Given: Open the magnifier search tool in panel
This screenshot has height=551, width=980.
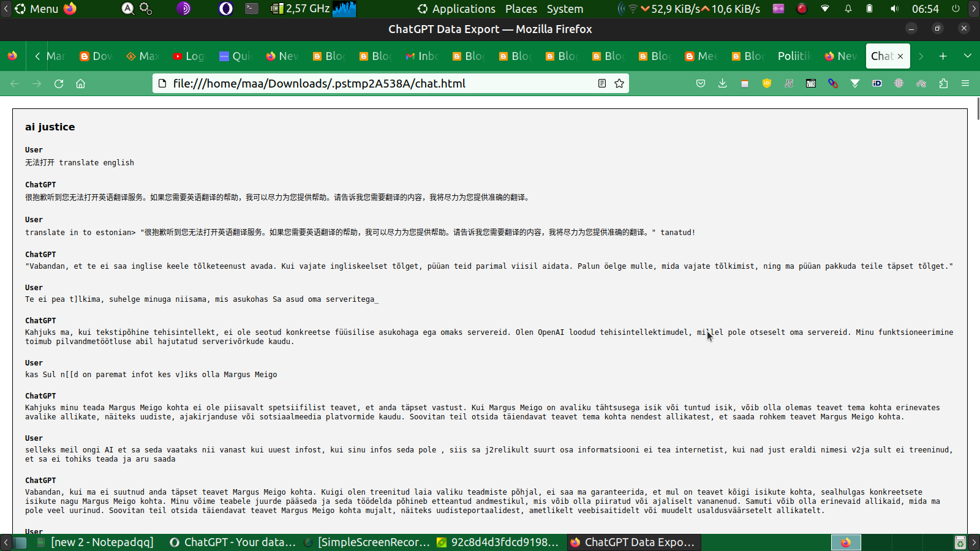Looking at the screenshot, I should pos(127,9).
